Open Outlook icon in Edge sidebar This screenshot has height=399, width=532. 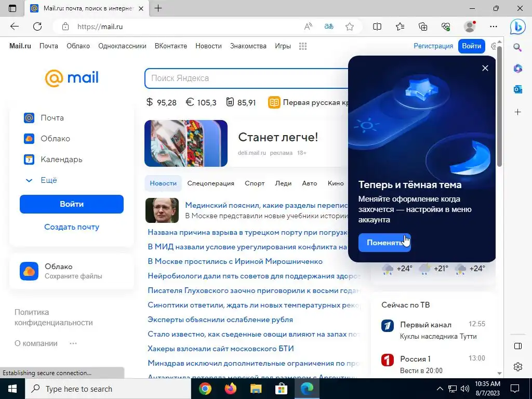tap(518, 89)
